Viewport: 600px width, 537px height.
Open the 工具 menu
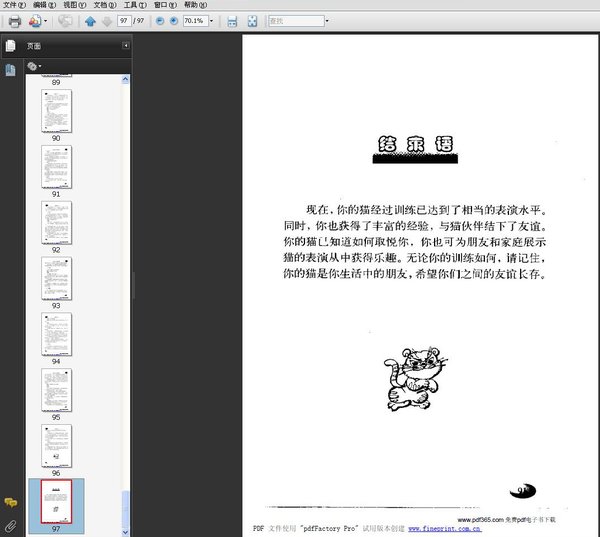tap(135, 5)
